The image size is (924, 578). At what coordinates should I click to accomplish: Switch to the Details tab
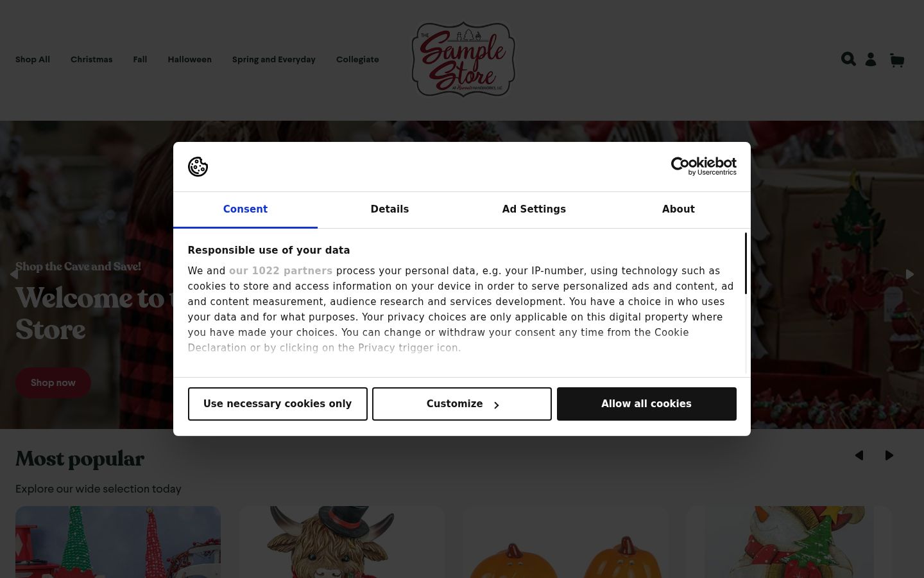(389, 209)
